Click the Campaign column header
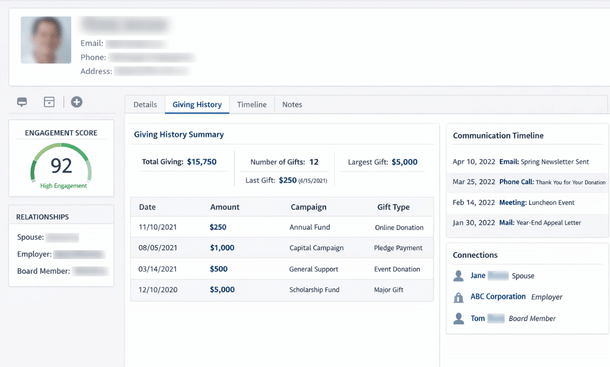The image size is (610, 367). (x=308, y=207)
